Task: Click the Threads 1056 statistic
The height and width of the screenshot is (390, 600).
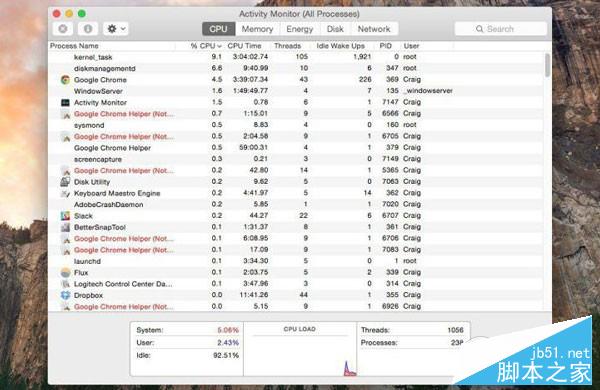Action: (x=412, y=330)
